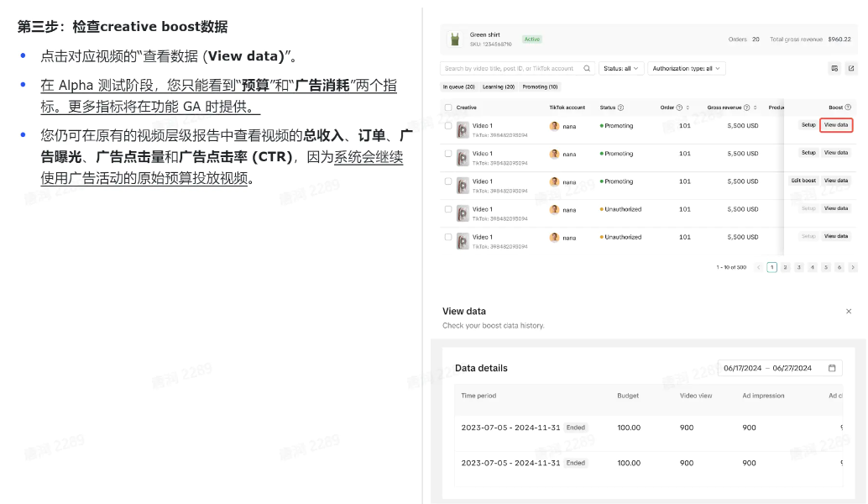This screenshot has height=504, width=868.
Task: Click the Green shirt product thumbnail
Action: point(455,39)
